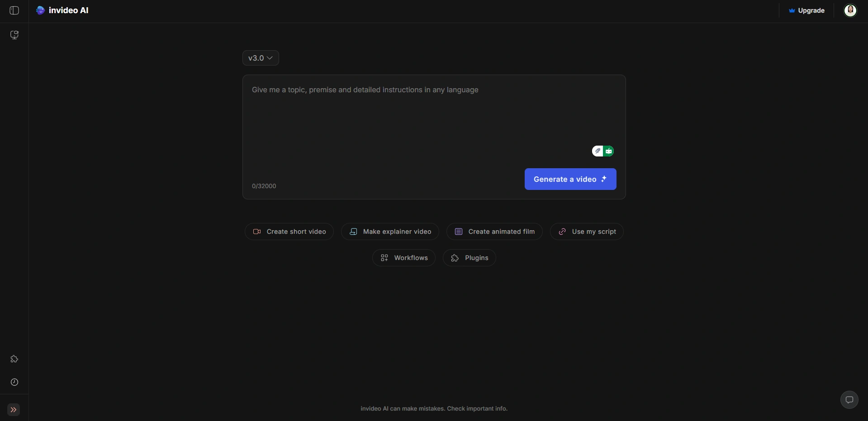Screen dimensions: 868x421
Task: Click the 0/32000 character counter
Action: pyautogui.click(x=264, y=186)
